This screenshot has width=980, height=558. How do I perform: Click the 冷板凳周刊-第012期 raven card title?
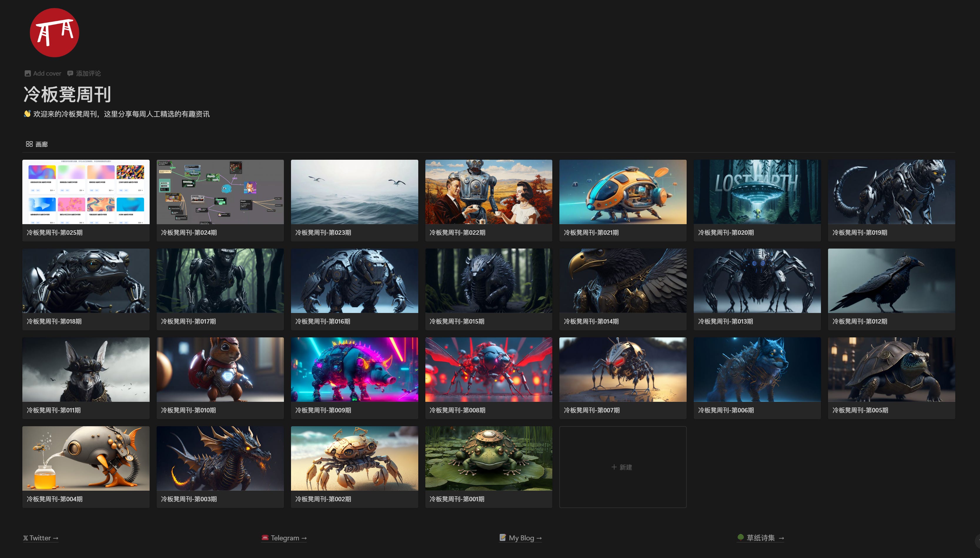[859, 322]
